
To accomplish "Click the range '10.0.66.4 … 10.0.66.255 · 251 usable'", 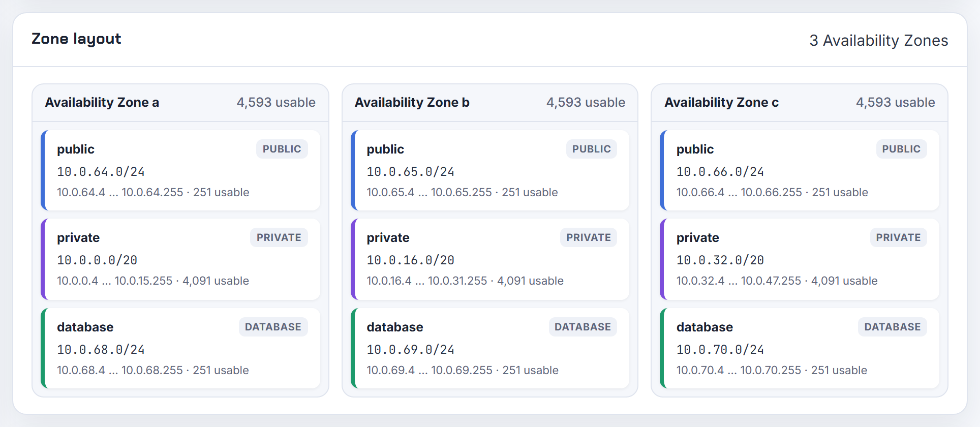I will pos(772,193).
